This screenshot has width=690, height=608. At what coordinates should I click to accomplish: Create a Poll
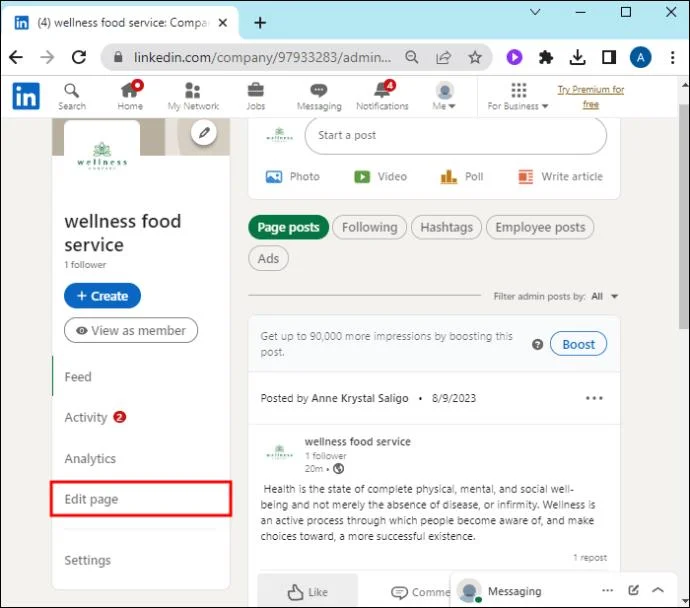(x=462, y=177)
